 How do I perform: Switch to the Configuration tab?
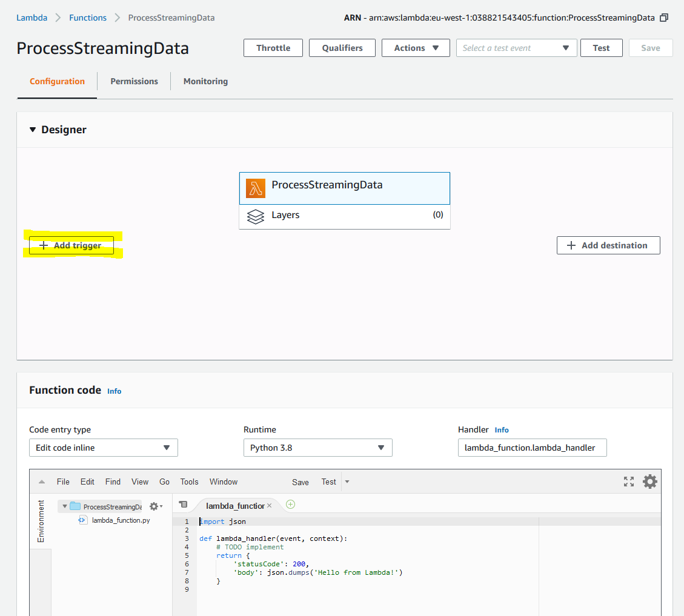coord(57,82)
